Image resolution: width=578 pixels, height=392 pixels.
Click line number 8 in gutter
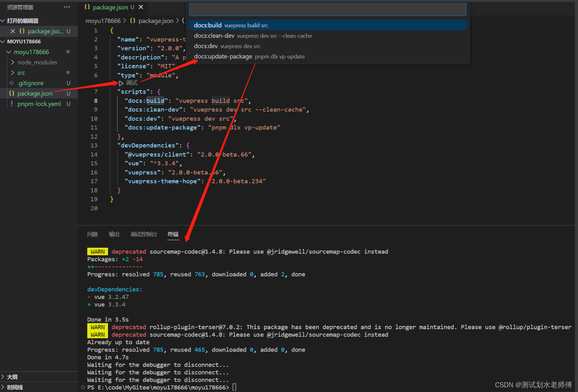tap(96, 101)
